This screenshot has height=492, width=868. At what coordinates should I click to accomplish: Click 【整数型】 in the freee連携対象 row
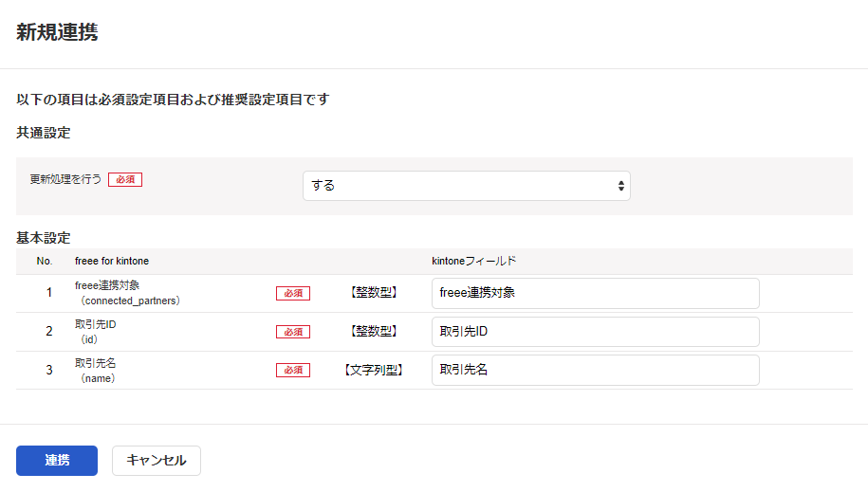(374, 292)
